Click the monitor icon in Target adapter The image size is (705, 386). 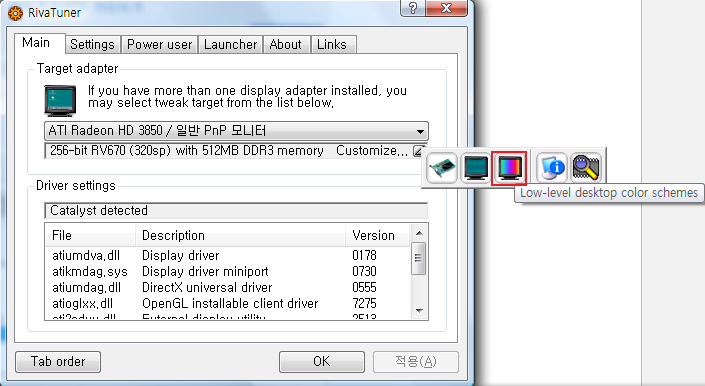tap(60, 101)
